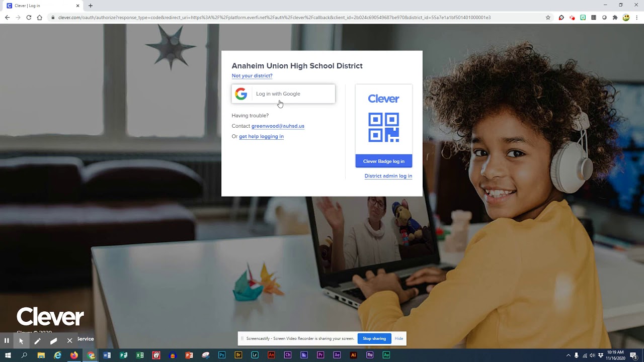Open the Chrome profile avatar
Viewport: 644px width, 362px height.
coord(626,18)
